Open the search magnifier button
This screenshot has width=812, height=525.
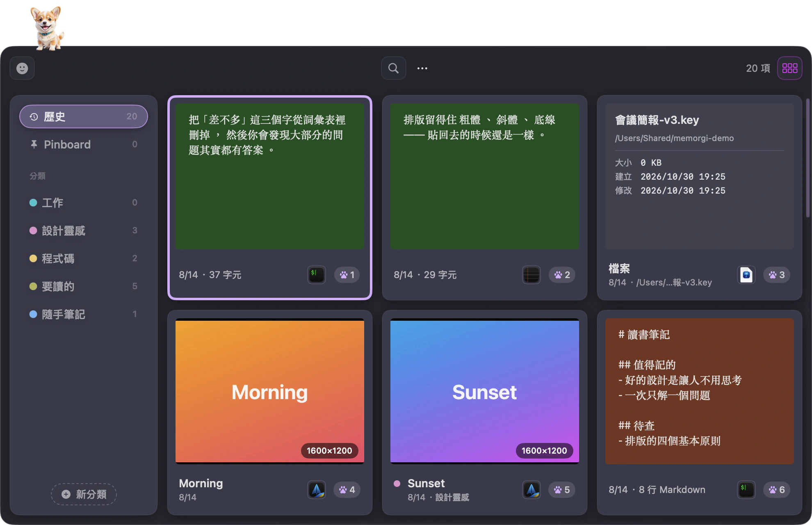[394, 68]
